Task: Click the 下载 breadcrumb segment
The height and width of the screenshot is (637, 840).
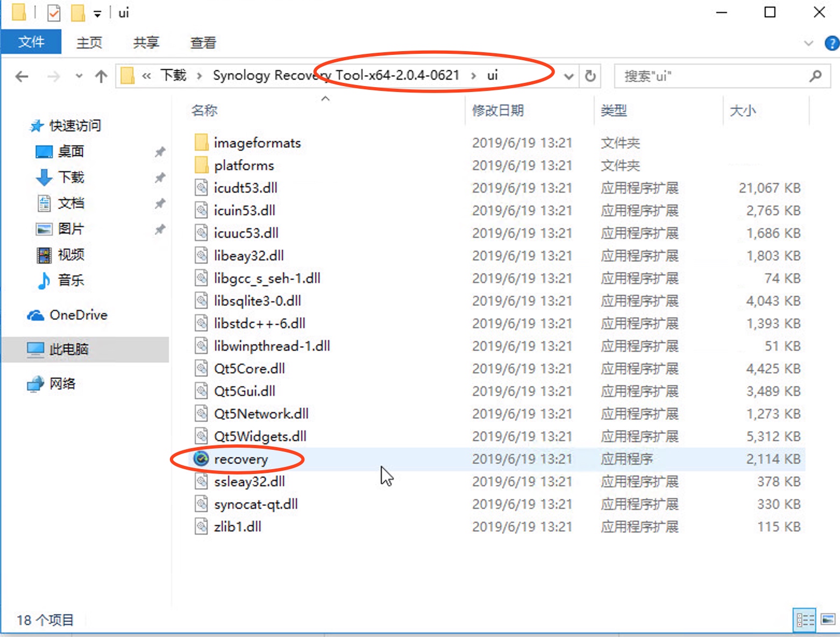Action: click(173, 75)
